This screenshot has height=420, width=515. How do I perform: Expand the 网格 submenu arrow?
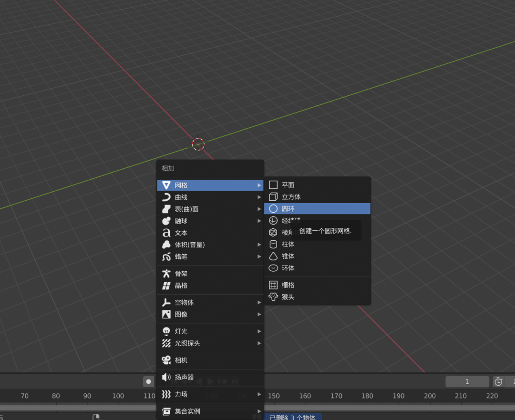tap(259, 185)
